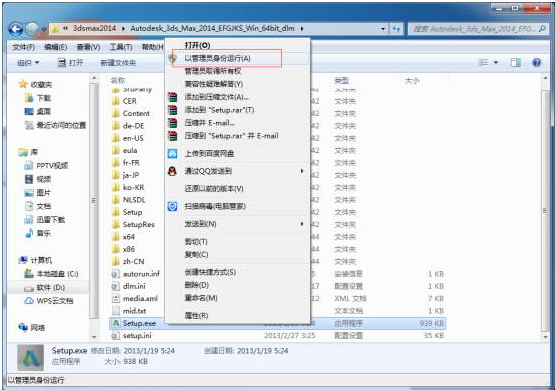Expand the 通过QQ发送到 submenu arrow

tap(302, 171)
